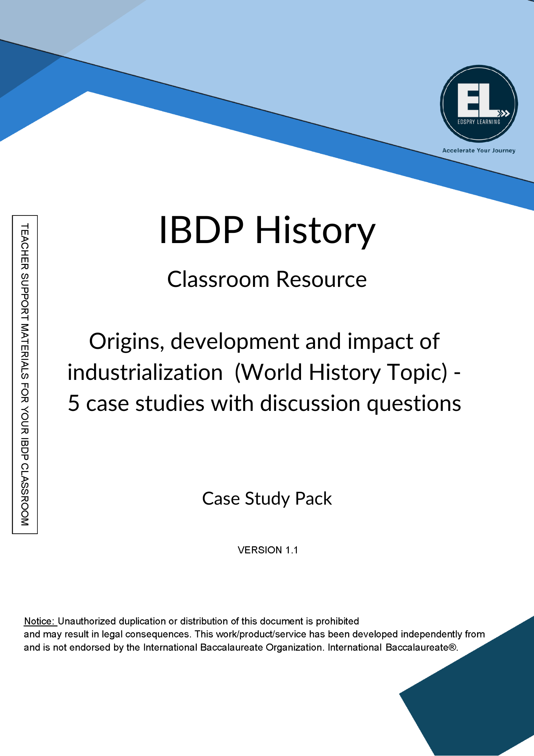This screenshot has width=534, height=756.
Task: Click 'Unauthorized duplication or distribution' notice line
Action: click(x=208, y=621)
